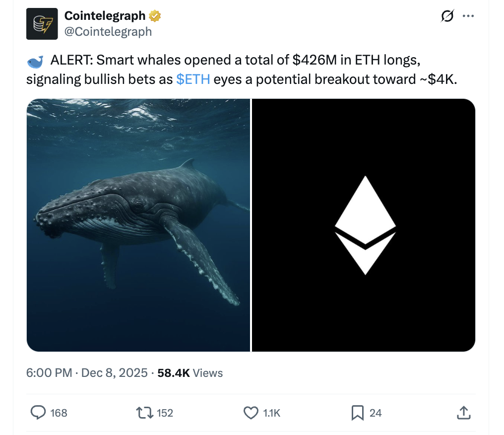504x435 pixels.
Task: Open Grok analysis for this post
Action: 447,16
